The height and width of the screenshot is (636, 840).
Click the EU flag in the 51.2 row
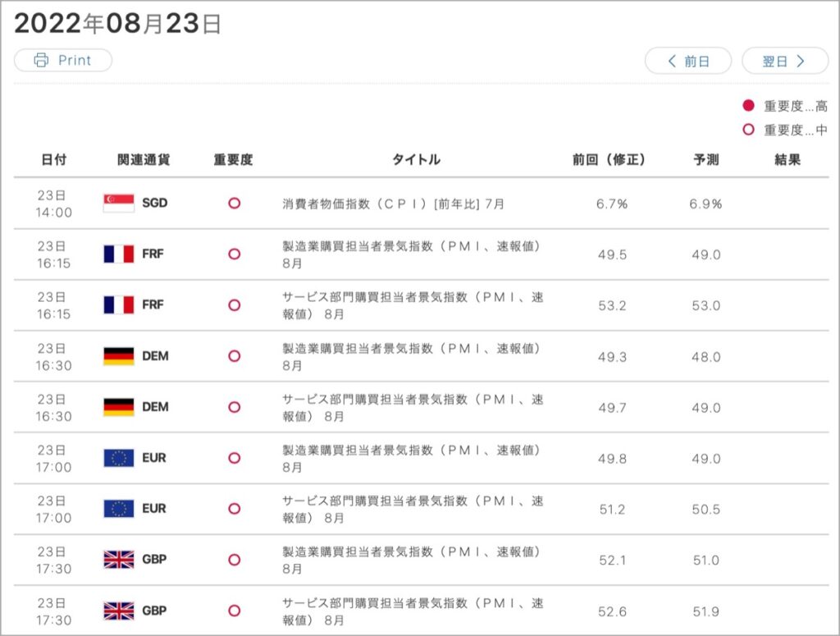pyautogui.click(x=118, y=509)
